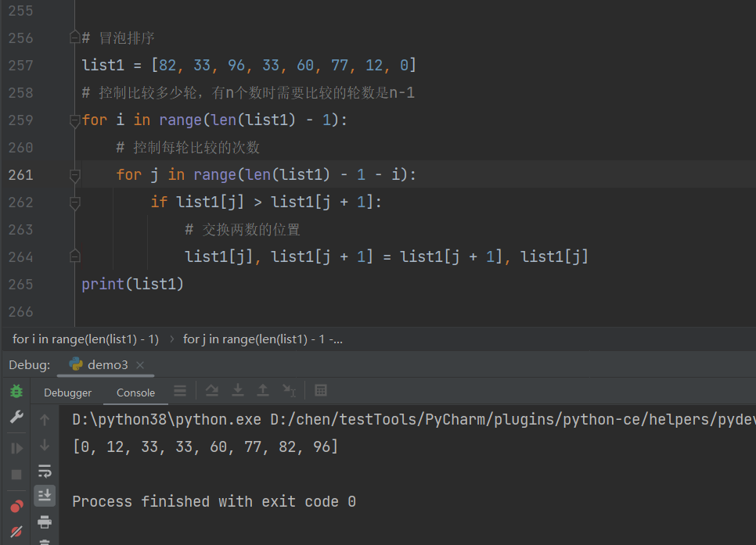
Task: Rerun the debug session with the bug icon
Action: click(x=16, y=391)
